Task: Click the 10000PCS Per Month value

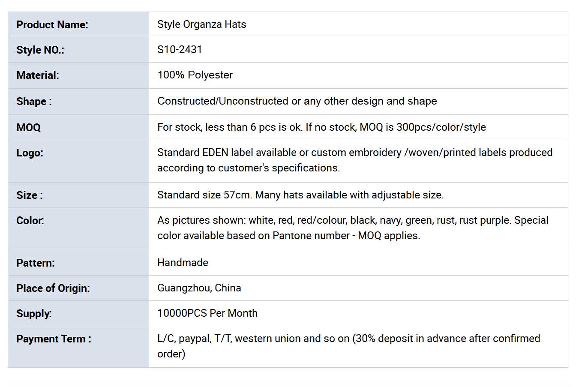Action: (x=207, y=313)
